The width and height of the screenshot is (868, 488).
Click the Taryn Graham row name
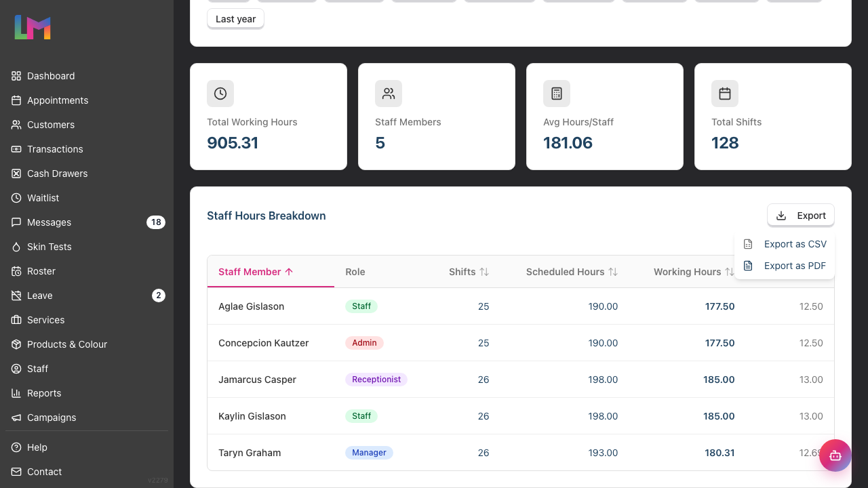pos(250,453)
